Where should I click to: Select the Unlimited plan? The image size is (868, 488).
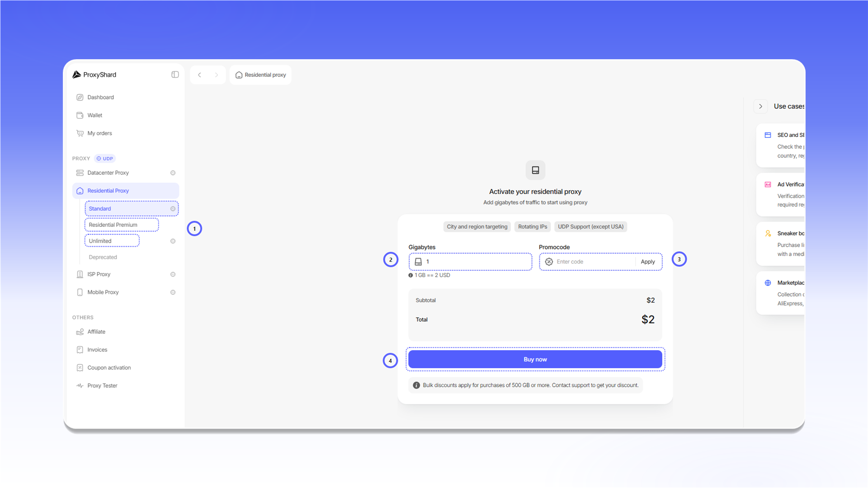[112, 241]
